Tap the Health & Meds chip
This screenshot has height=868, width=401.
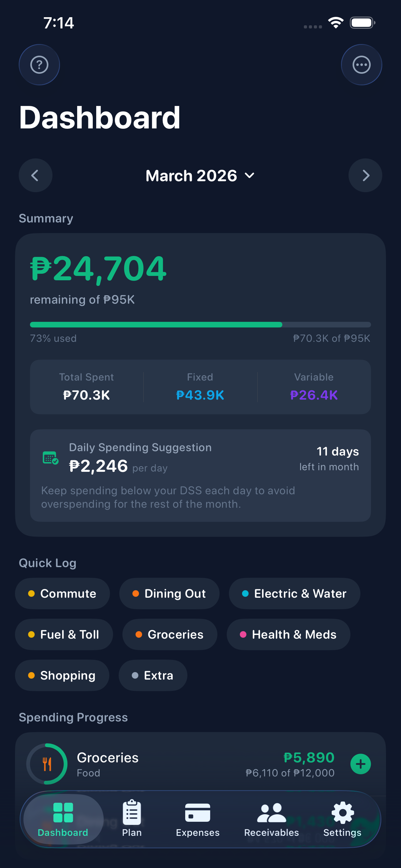coord(288,635)
